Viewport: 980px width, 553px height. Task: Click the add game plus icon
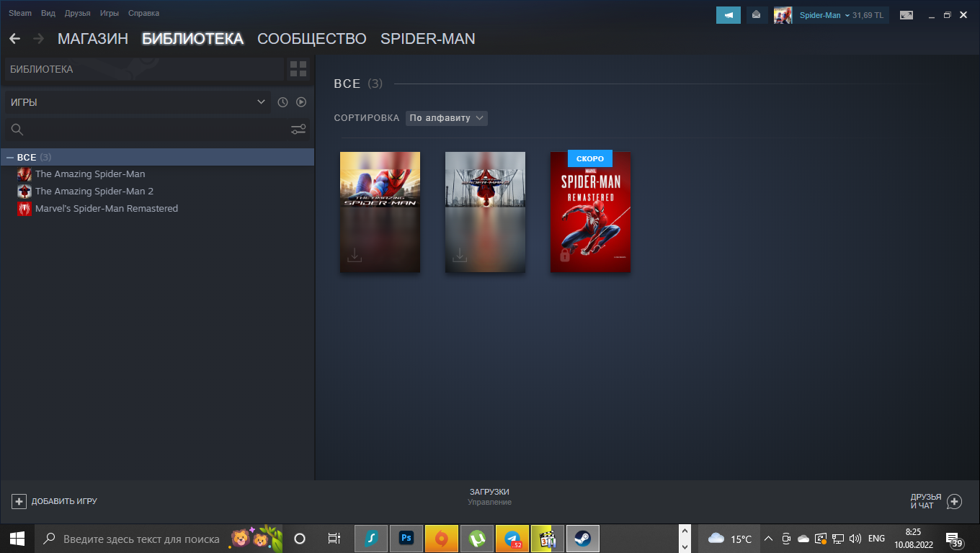[19, 501]
